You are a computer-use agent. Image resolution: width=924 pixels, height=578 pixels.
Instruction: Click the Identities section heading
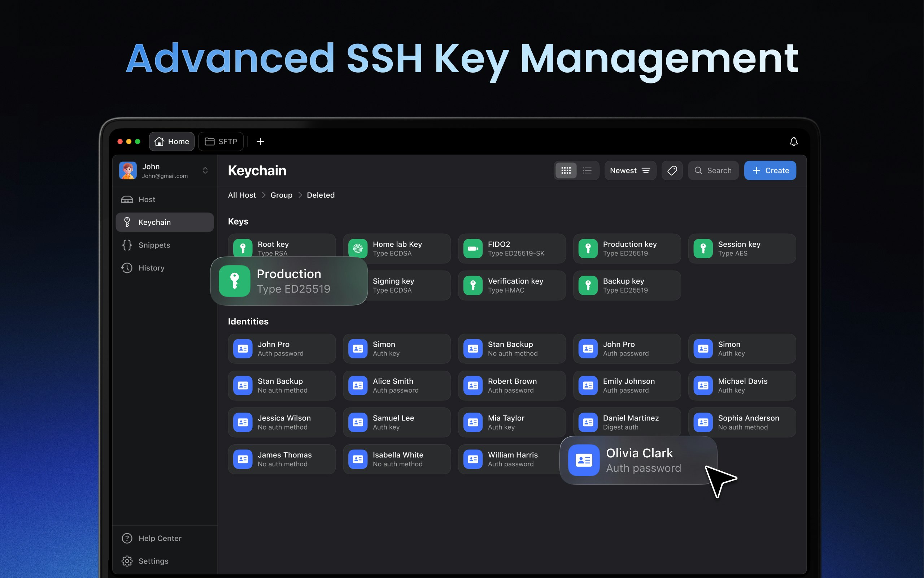click(x=248, y=322)
